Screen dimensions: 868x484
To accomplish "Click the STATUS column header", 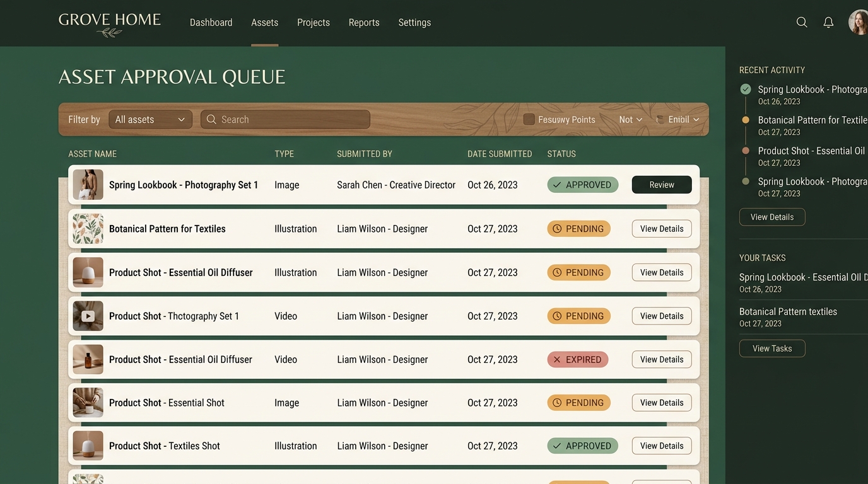I will (x=561, y=154).
